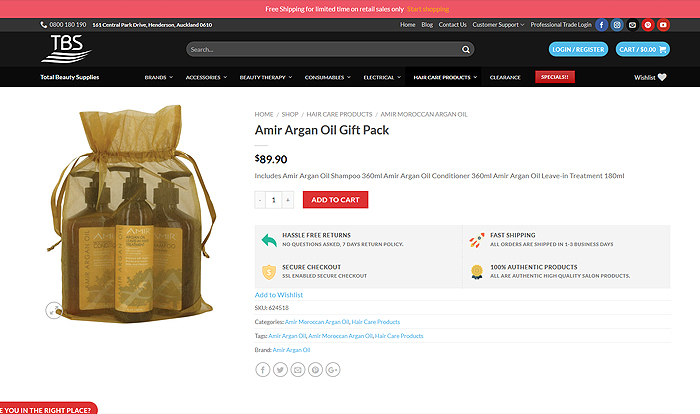Go to HOME breadcrumb
This screenshot has height=414, width=700.
(x=264, y=114)
